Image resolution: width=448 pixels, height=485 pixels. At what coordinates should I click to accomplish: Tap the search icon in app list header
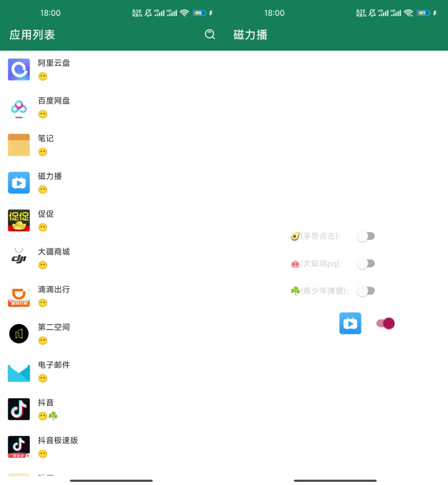[x=210, y=34]
